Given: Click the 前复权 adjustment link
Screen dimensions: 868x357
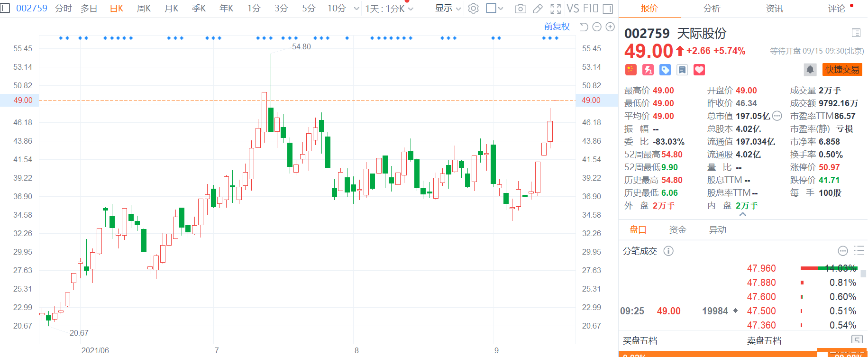Looking at the screenshot, I should (557, 27).
